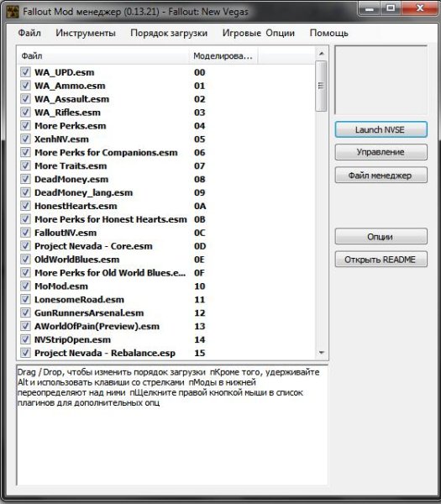Open the Игровые Опции menu

click(x=259, y=33)
